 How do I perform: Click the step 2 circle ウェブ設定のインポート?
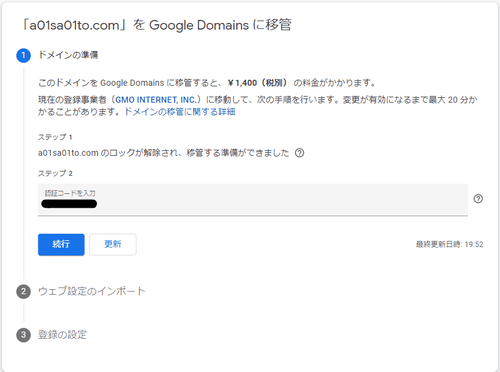[x=23, y=291]
